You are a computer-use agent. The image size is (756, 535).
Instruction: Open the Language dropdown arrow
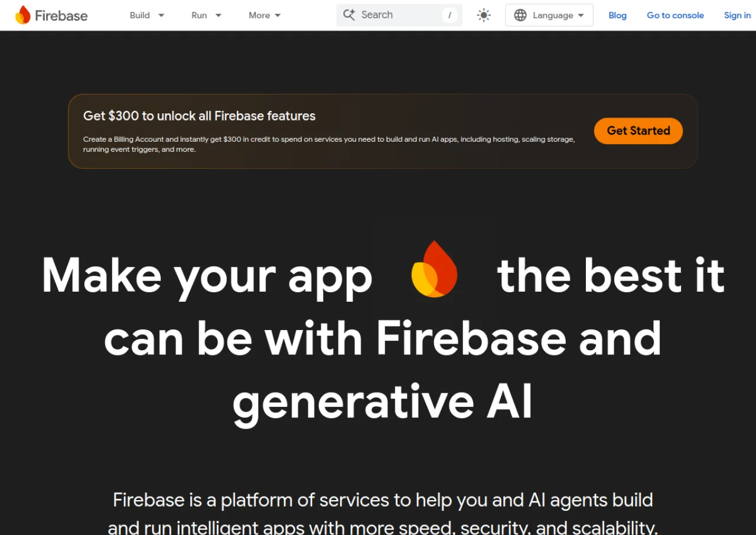(x=581, y=15)
